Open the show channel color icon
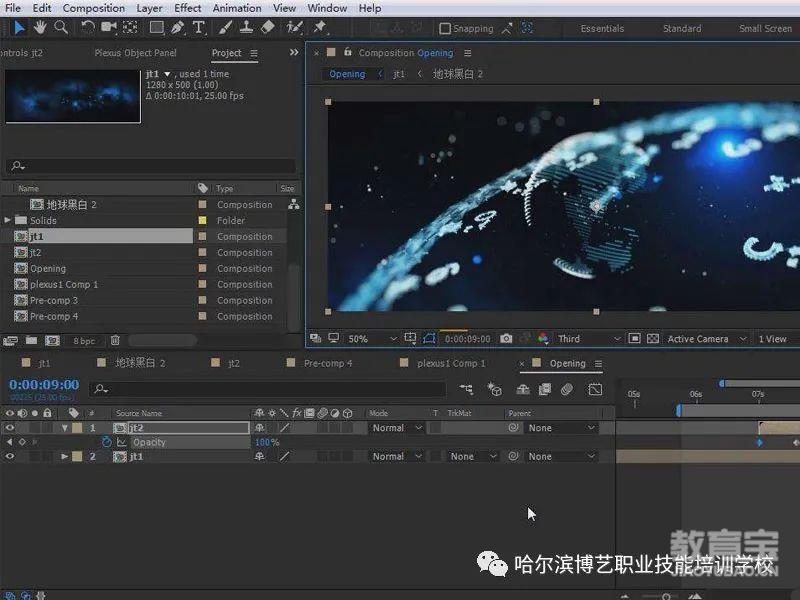Screen dimensions: 800x600 [x=543, y=339]
